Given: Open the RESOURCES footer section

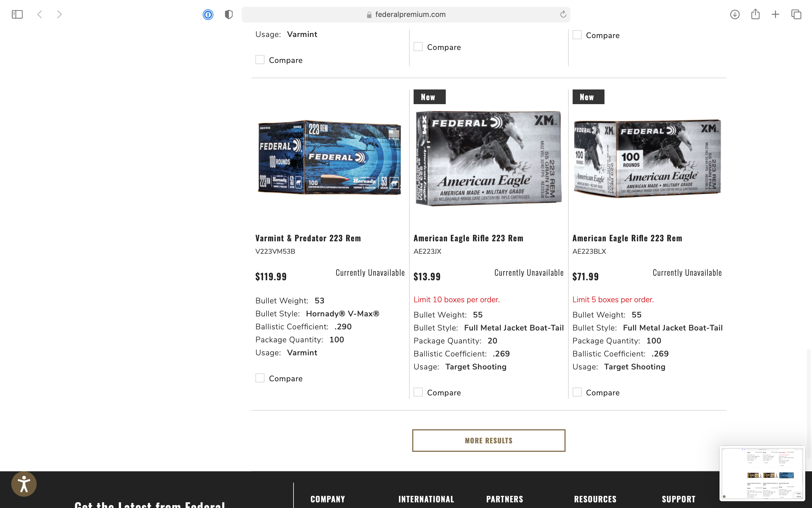Looking at the screenshot, I should point(595,499).
